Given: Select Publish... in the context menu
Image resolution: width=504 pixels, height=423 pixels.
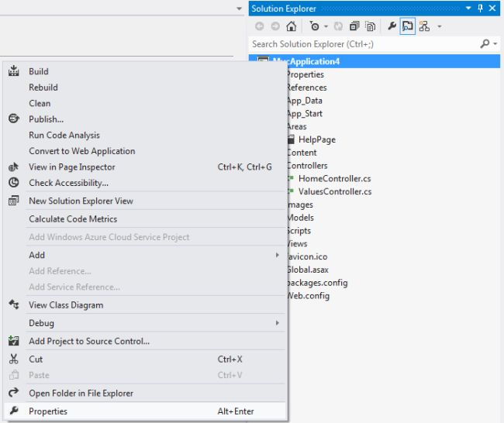Looking at the screenshot, I should (145, 119).
